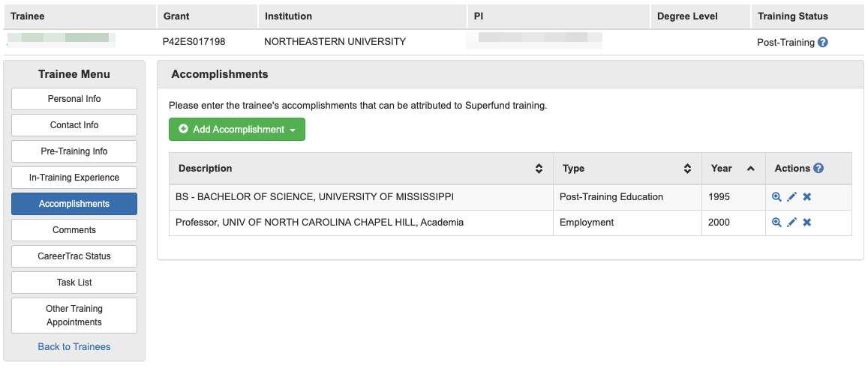Screen dimensions: 868x368
Task: Open Personal Info in Trainee Menu
Action: tap(74, 99)
